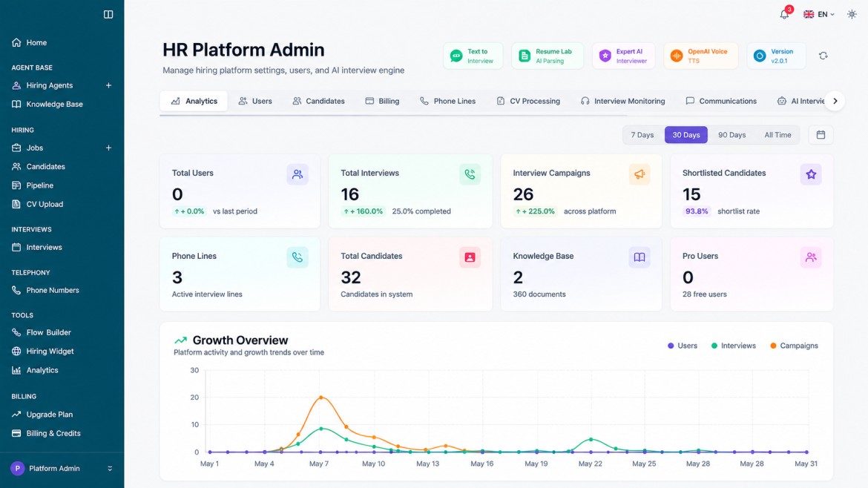Switch to the Users tab

tap(255, 102)
